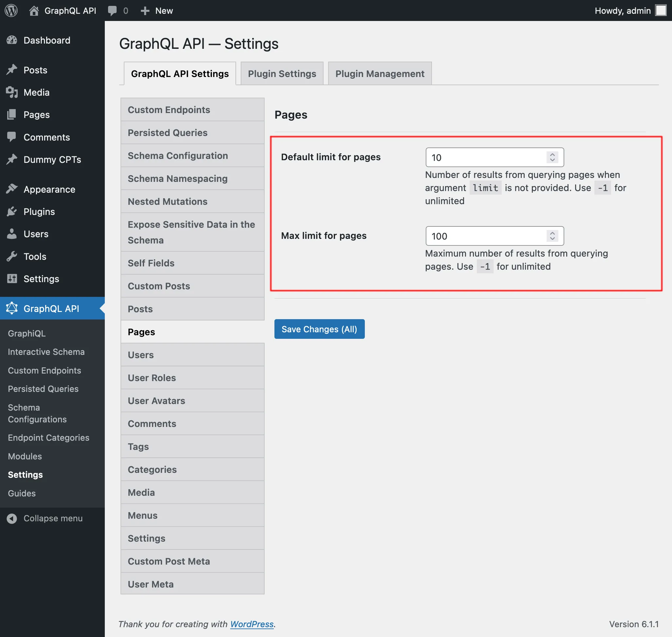Open the comments bubble icon in admin bar
Image resolution: width=672 pixels, height=637 pixels.
(x=112, y=10)
